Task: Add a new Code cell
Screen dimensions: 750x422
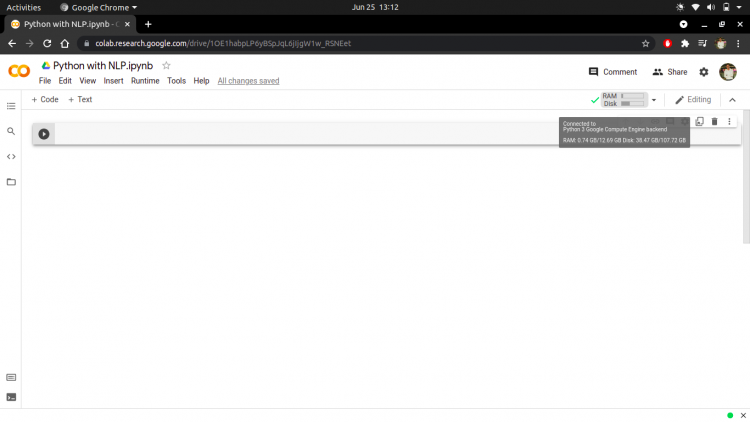Action: pyautogui.click(x=44, y=100)
